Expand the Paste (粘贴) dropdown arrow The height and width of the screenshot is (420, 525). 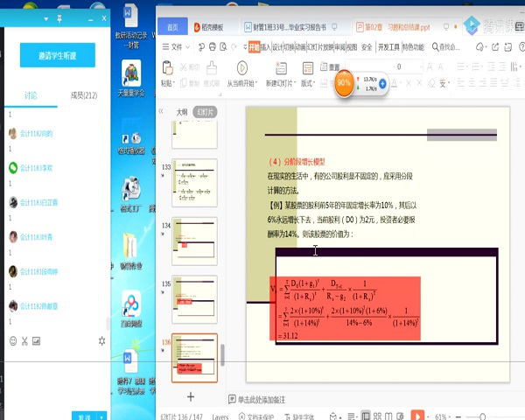click(x=174, y=83)
